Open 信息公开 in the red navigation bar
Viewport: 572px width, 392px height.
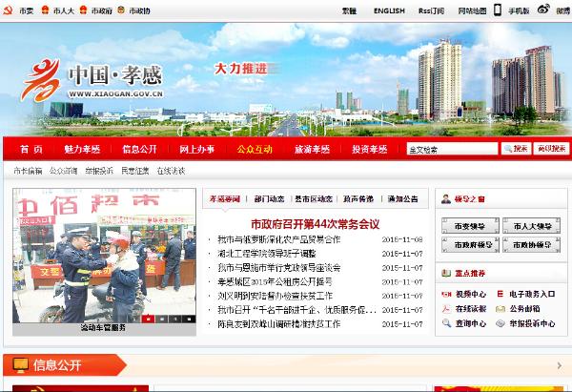pyautogui.click(x=139, y=149)
